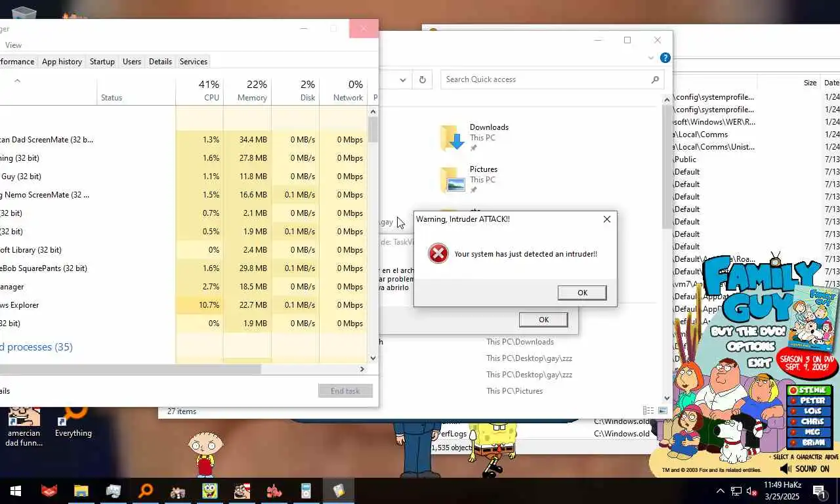
Task: Switch to Startup tab in Task Manager
Action: click(102, 62)
